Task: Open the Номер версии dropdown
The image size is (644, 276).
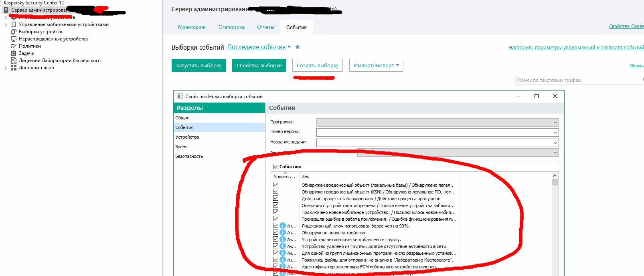Action: click(437, 132)
